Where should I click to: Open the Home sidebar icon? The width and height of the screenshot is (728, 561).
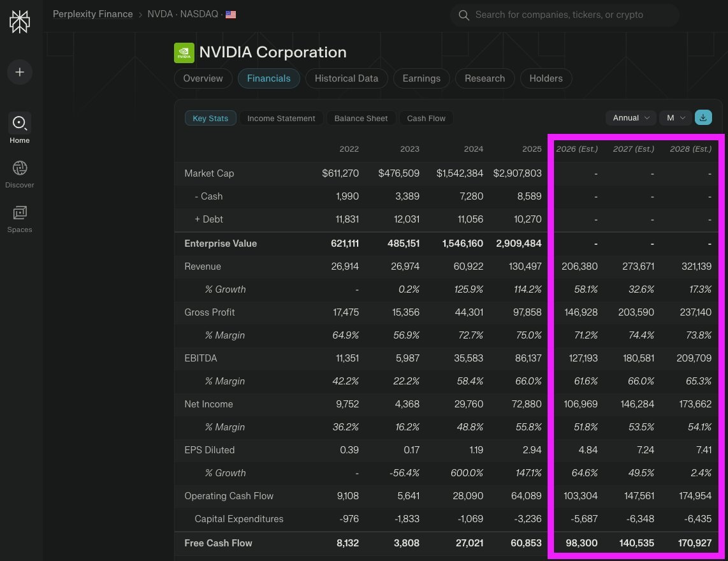[x=19, y=123]
